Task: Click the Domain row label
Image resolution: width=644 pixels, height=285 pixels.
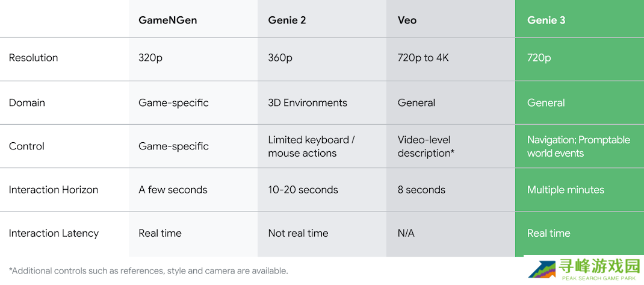Action: click(x=26, y=102)
